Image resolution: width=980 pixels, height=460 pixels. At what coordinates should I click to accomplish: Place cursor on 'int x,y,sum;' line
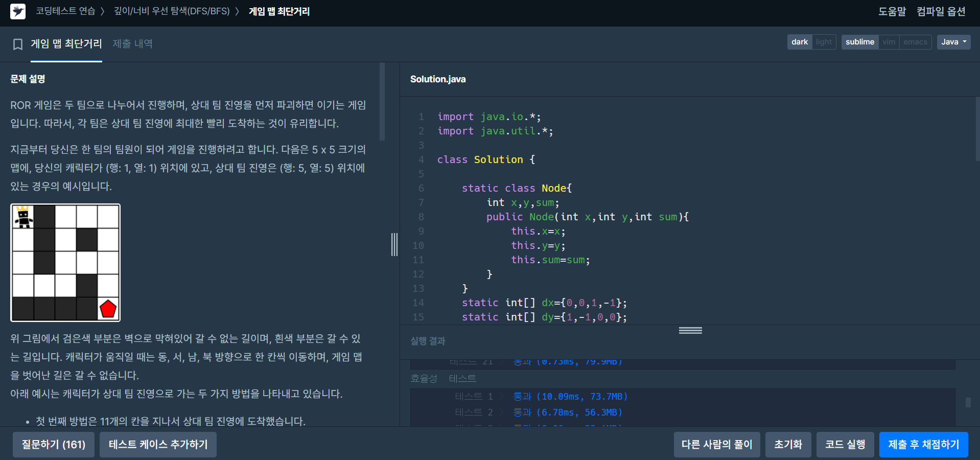523,202
